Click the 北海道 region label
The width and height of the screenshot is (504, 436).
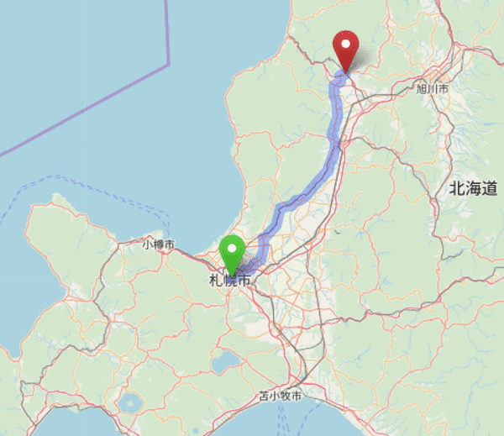474,188
